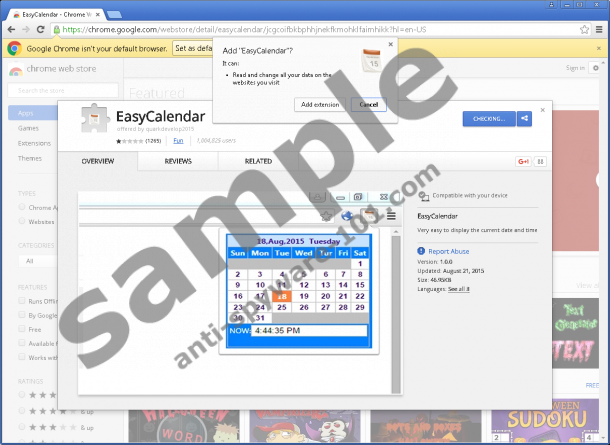Expand the See all 8 languages link
610x445 pixels.
point(458,288)
